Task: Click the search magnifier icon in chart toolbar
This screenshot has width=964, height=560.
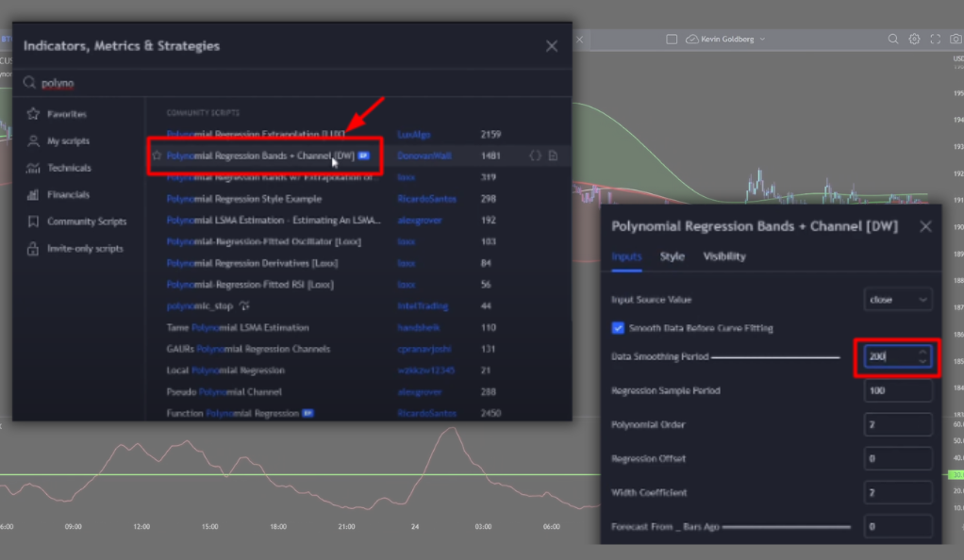Action: [893, 39]
